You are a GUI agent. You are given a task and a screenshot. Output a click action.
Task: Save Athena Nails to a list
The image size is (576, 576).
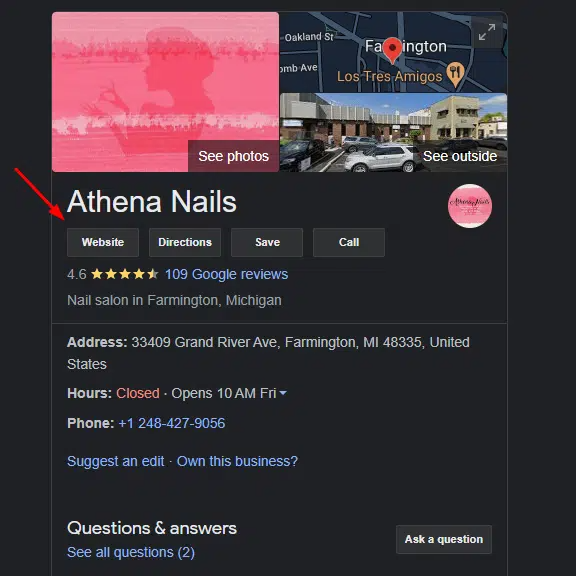pos(267,242)
